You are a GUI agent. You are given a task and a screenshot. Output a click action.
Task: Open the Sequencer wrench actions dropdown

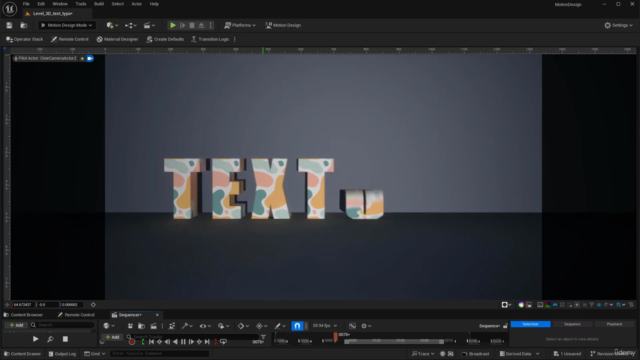(x=187, y=326)
